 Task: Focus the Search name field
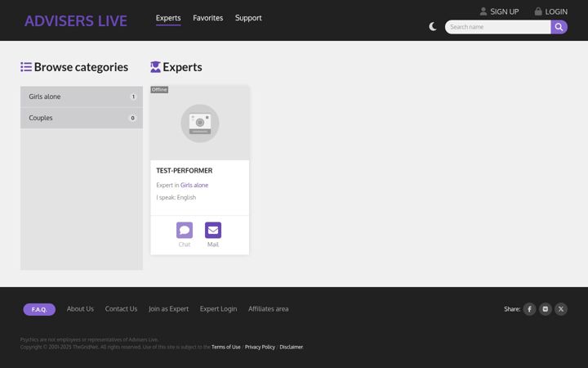(497, 27)
